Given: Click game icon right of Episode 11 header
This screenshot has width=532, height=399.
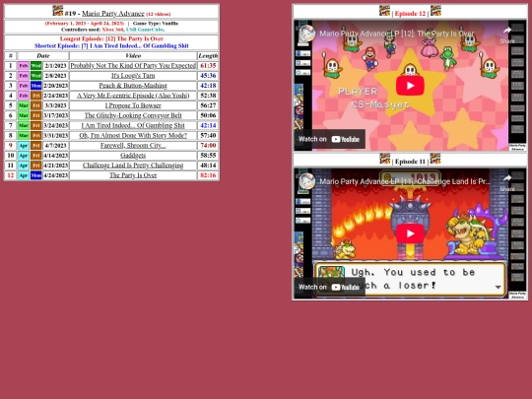Looking at the screenshot, I should click(435, 159).
